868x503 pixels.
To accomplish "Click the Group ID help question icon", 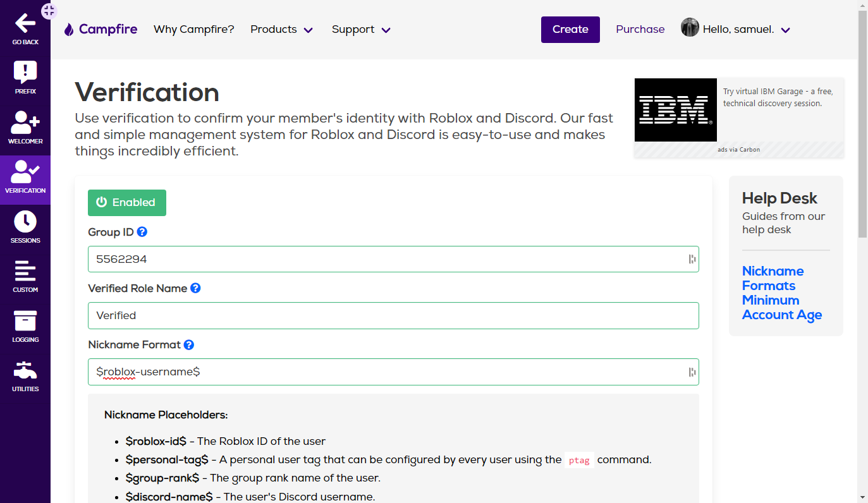I will tap(142, 232).
